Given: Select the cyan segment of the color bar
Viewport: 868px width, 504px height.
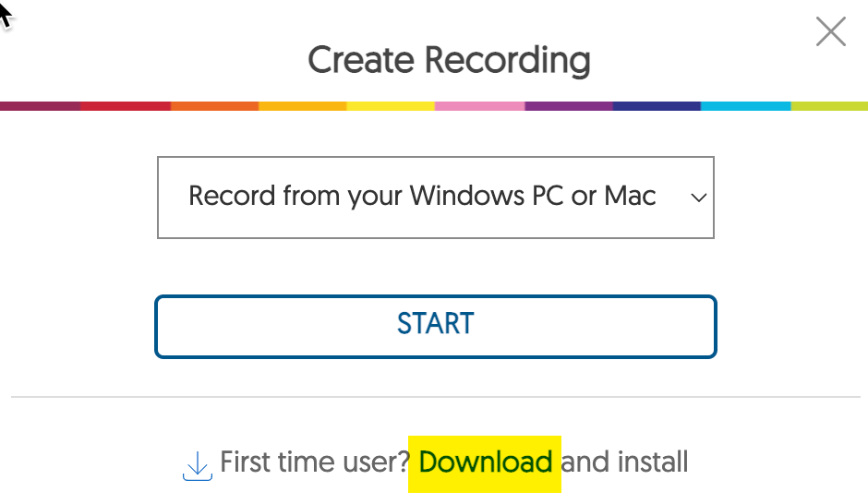Looking at the screenshot, I should pyautogui.click(x=745, y=106).
